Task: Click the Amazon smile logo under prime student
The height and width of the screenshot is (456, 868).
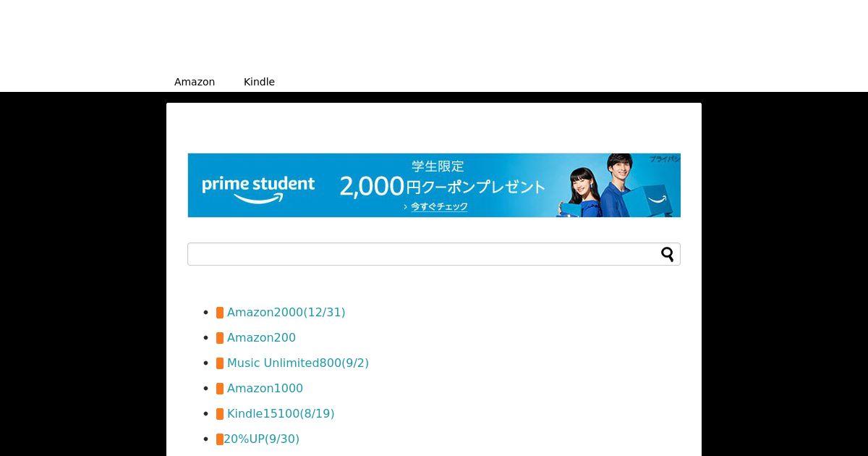Action: tap(258, 198)
